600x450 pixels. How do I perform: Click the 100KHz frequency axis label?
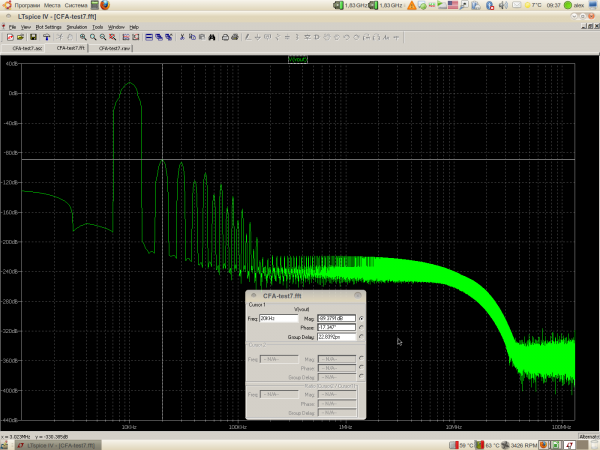click(x=237, y=427)
